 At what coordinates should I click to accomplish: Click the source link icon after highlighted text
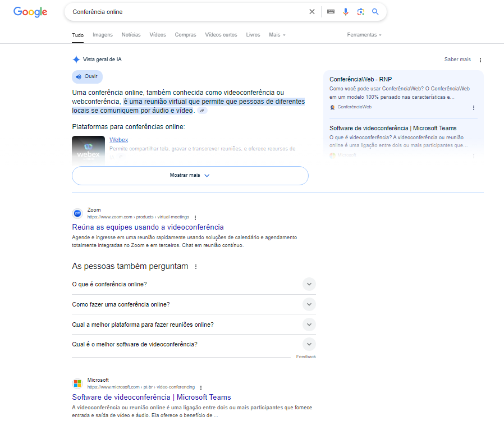pos(202,111)
